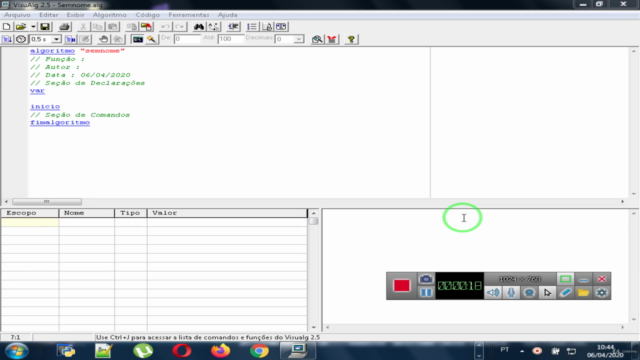Click the pencil draw tool in recorder
The height and width of the screenshot is (360, 640).
565,293
